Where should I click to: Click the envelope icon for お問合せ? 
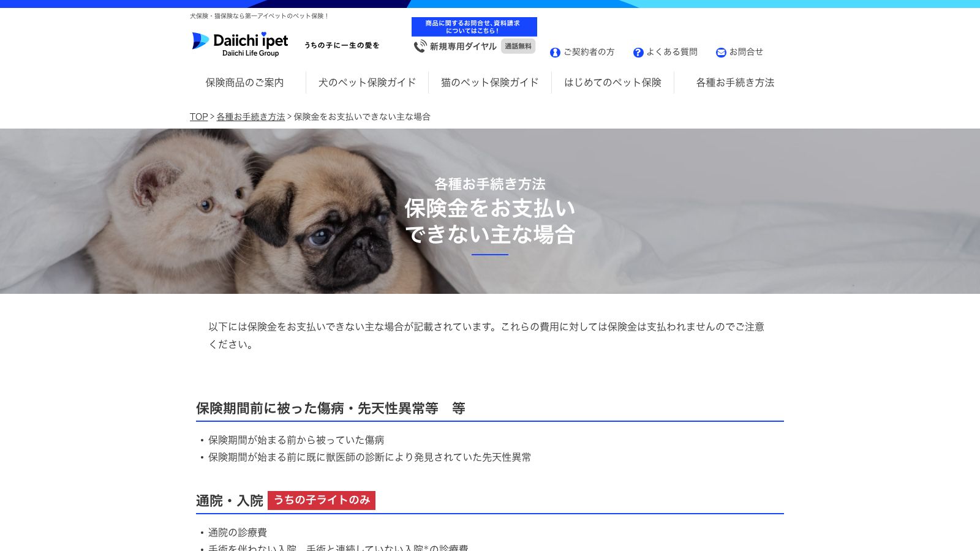(721, 53)
